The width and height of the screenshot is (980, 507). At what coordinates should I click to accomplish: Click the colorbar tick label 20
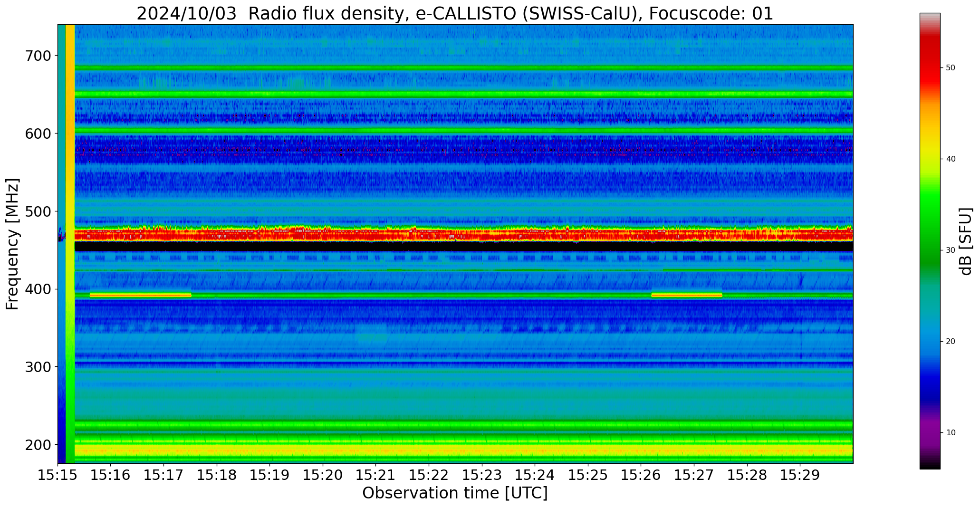[951, 342]
